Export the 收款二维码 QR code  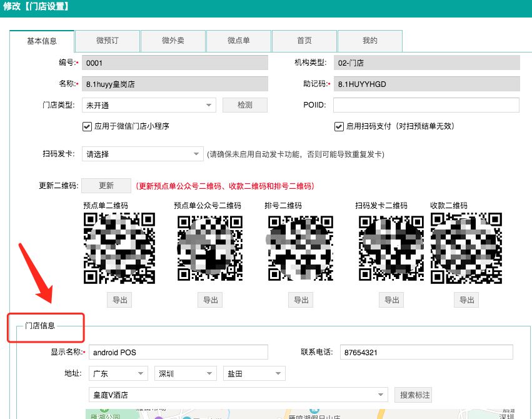[466, 300]
